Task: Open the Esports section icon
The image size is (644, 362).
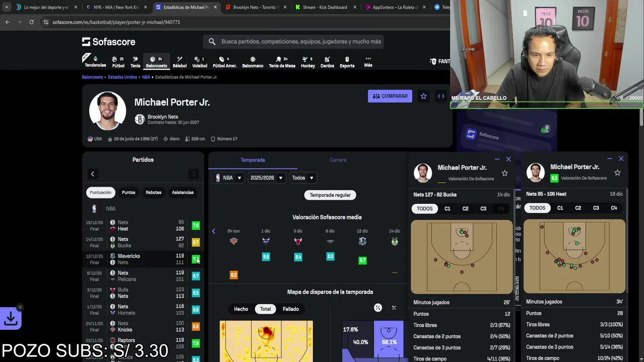Action: pyautogui.click(x=347, y=62)
